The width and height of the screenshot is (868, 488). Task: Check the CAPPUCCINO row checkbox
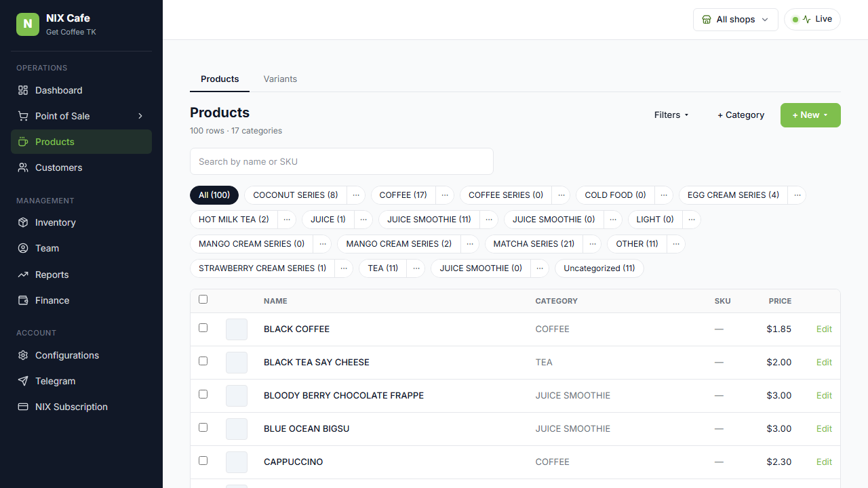pyautogui.click(x=203, y=461)
